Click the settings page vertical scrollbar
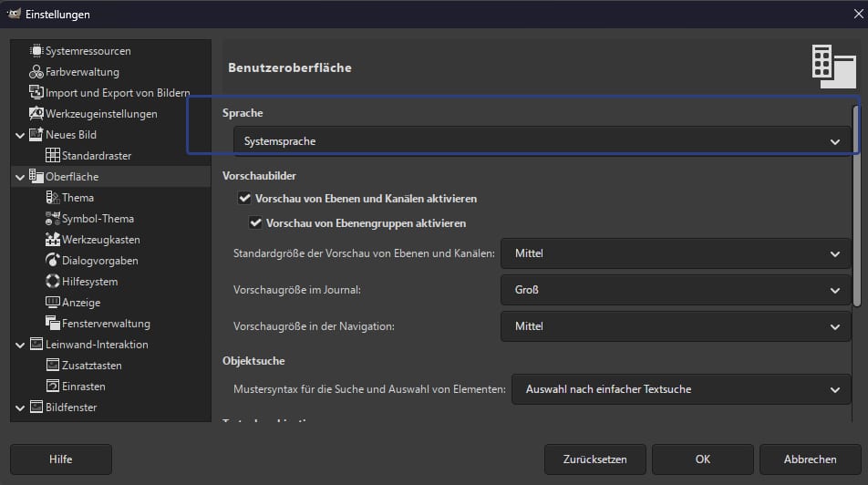Image resolution: width=868 pixels, height=485 pixels. (856, 206)
